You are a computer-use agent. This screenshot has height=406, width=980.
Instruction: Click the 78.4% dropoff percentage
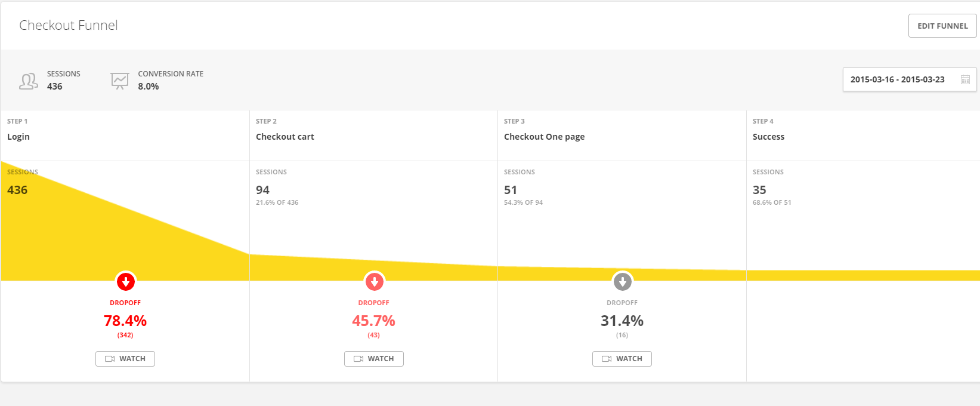coord(125,321)
